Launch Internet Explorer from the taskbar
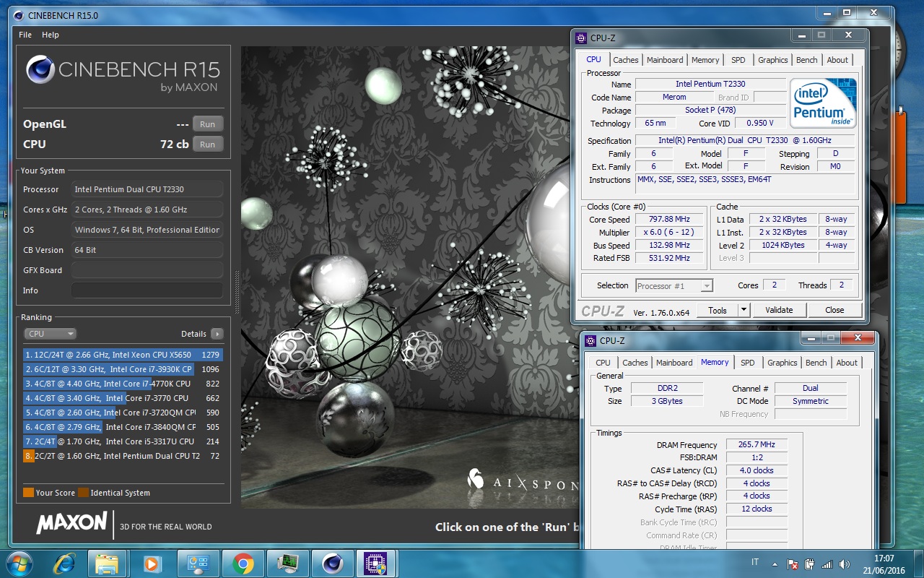Screen dimensions: 924x578 pyautogui.click(x=64, y=563)
